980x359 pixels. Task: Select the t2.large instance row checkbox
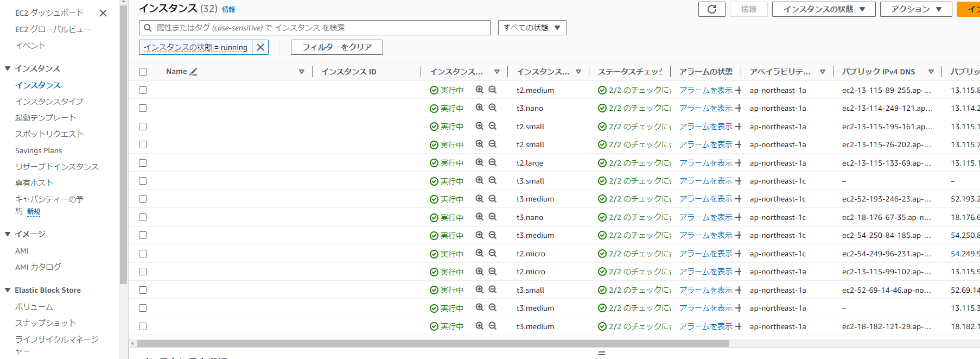tap(143, 163)
